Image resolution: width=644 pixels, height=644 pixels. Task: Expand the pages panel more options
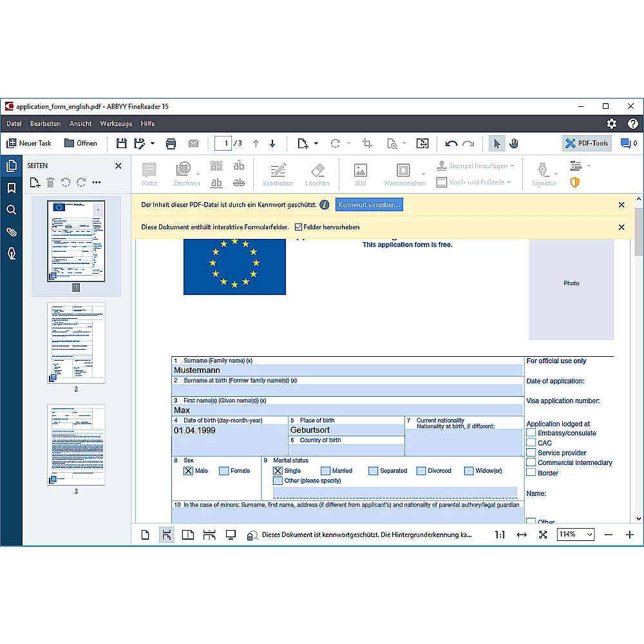coord(97,183)
